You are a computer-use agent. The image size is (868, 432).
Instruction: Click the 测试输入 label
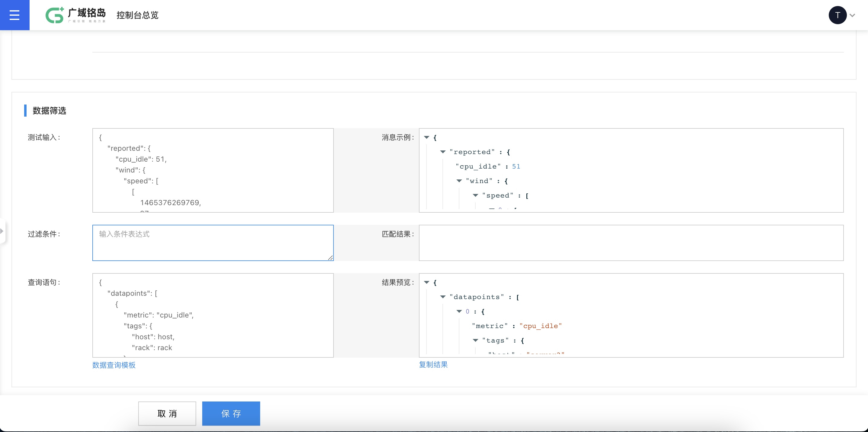click(44, 137)
